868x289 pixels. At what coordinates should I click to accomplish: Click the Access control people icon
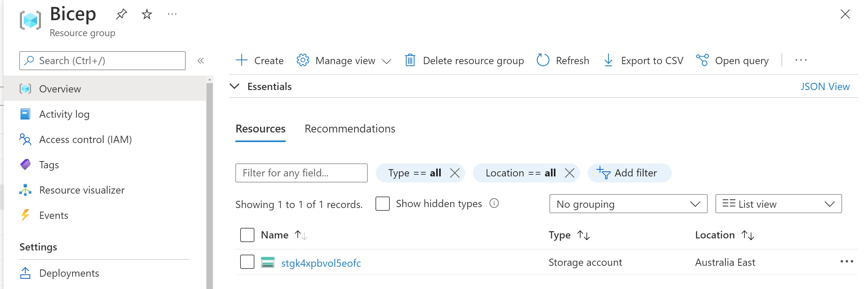pyautogui.click(x=25, y=139)
